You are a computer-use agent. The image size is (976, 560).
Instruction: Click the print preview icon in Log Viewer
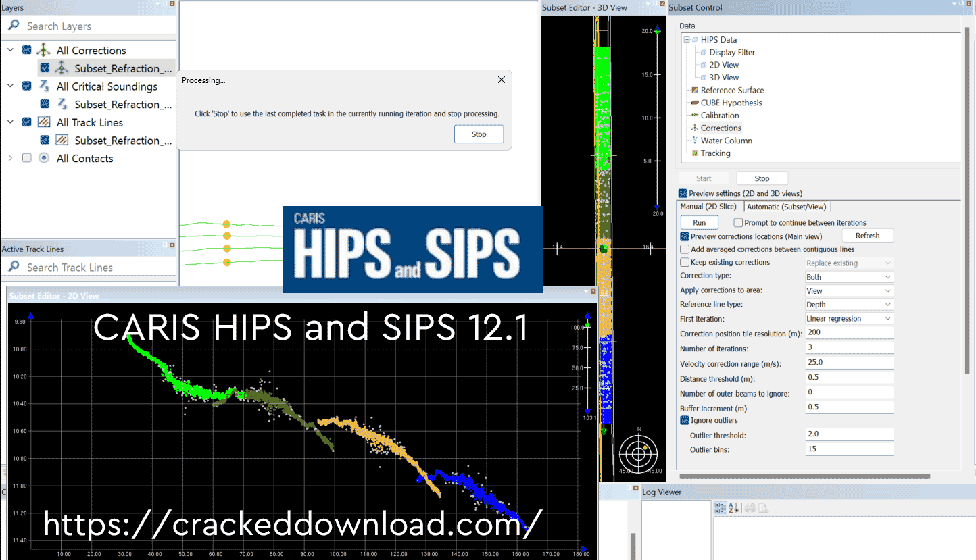762,508
